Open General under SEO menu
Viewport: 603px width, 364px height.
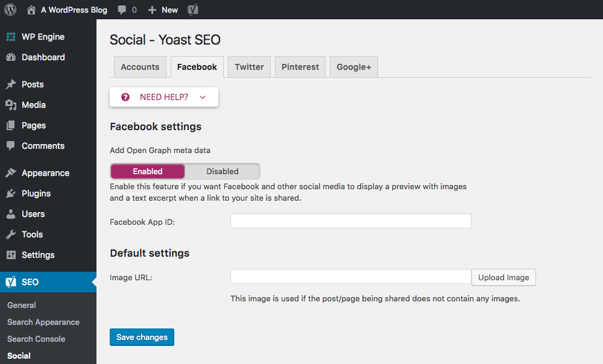click(x=22, y=305)
